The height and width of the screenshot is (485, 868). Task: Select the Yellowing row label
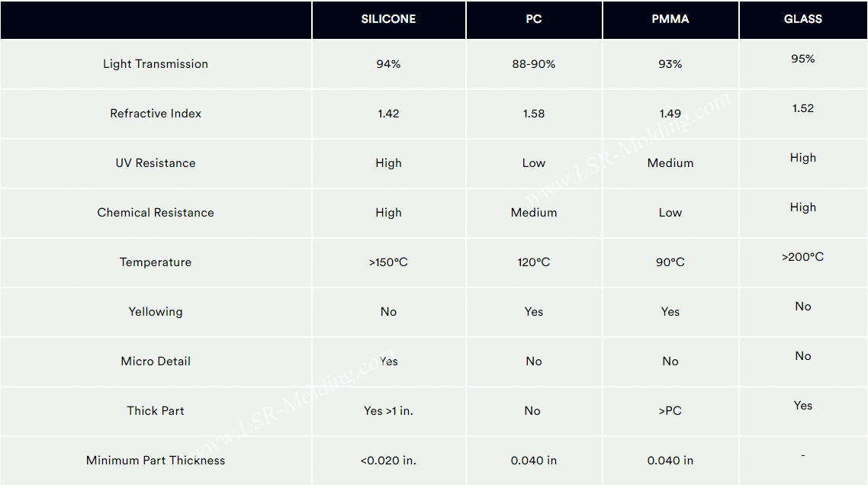[x=156, y=312]
